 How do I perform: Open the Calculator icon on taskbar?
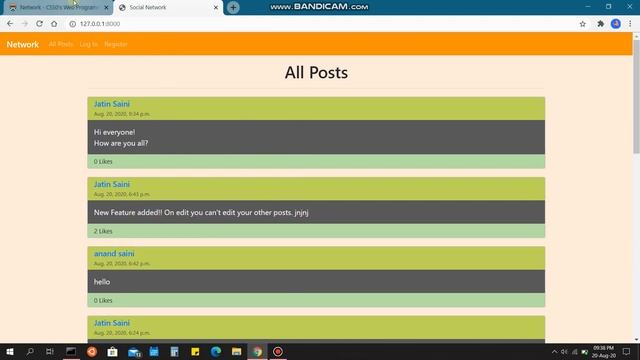coord(174,351)
